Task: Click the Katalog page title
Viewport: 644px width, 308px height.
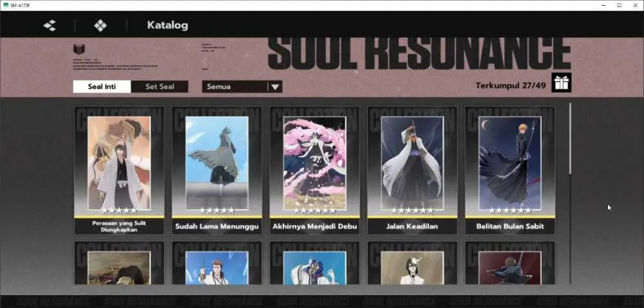Action: click(x=167, y=26)
